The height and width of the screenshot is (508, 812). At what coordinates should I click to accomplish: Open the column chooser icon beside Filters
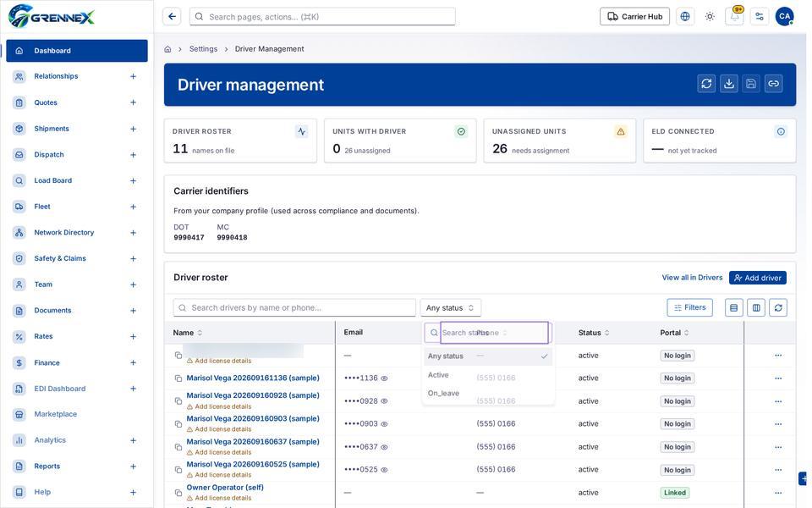(756, 308)
